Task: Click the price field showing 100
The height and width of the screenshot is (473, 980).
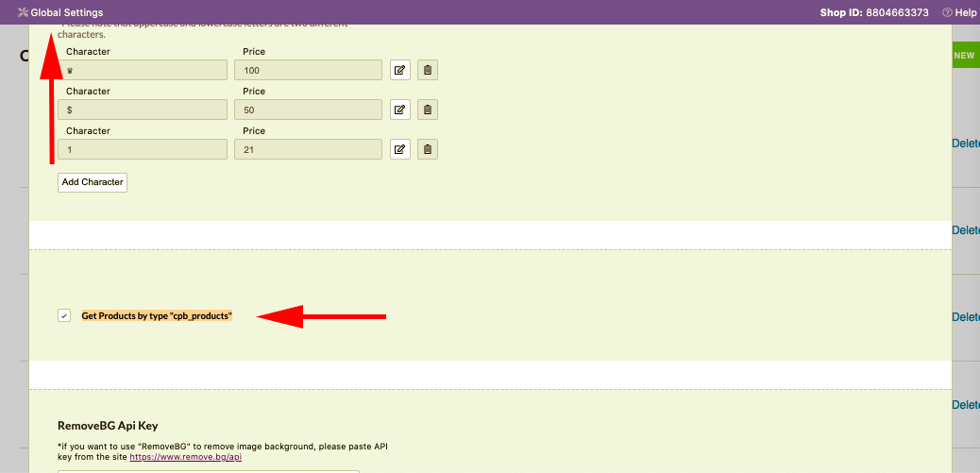Action: tap(308, 70)
